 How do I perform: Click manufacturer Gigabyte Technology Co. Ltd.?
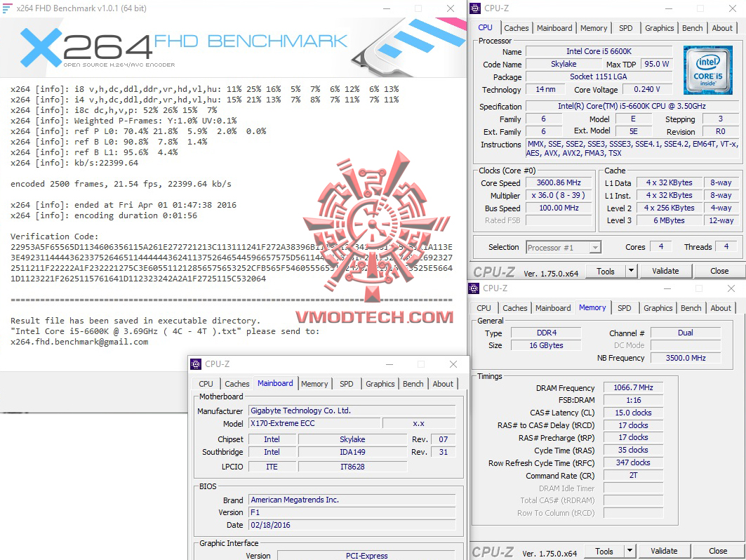[352, 411]
